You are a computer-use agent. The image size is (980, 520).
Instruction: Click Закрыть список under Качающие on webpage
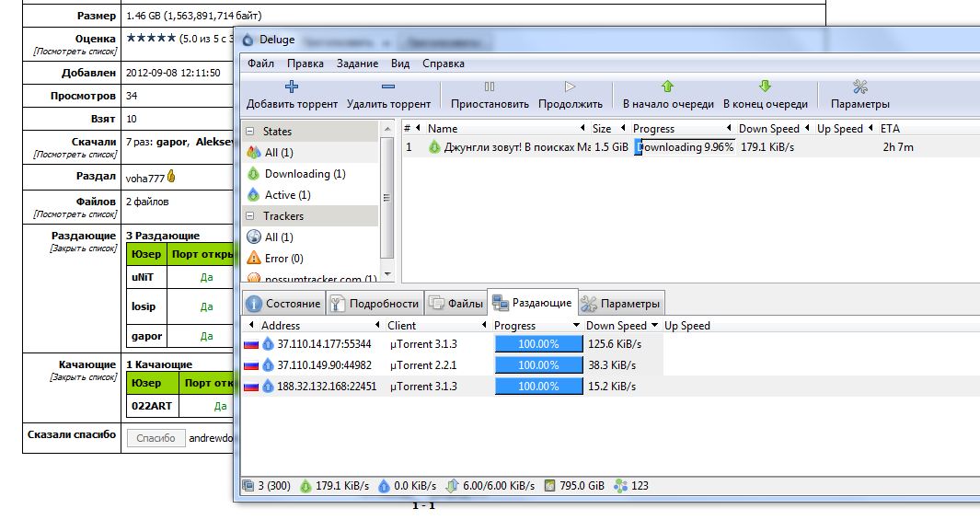[x=83, y=376]
